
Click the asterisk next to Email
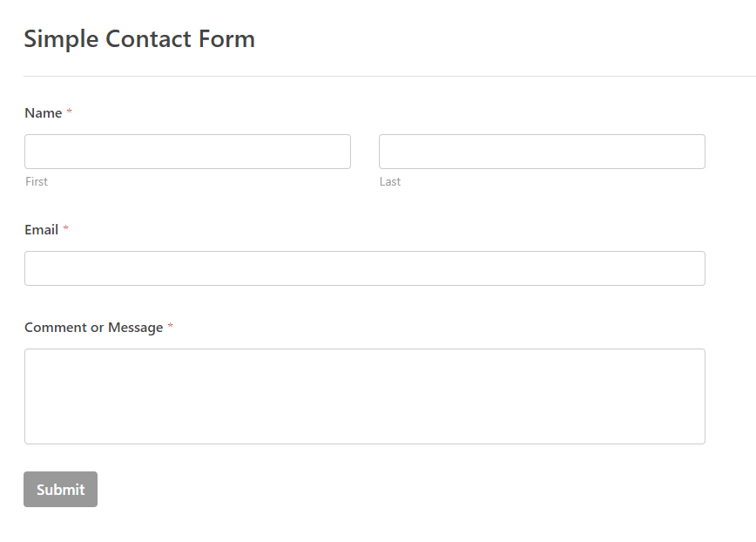67,229
